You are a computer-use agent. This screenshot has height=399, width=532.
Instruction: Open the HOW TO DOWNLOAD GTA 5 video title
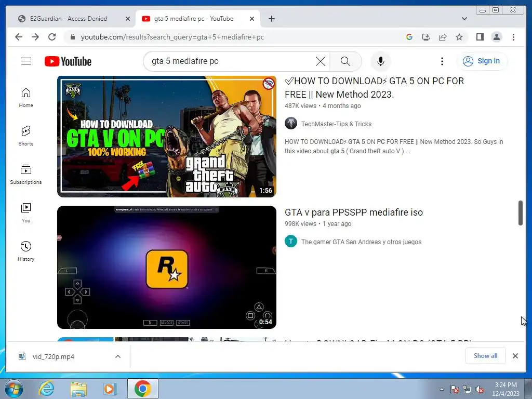coord(374,87)
